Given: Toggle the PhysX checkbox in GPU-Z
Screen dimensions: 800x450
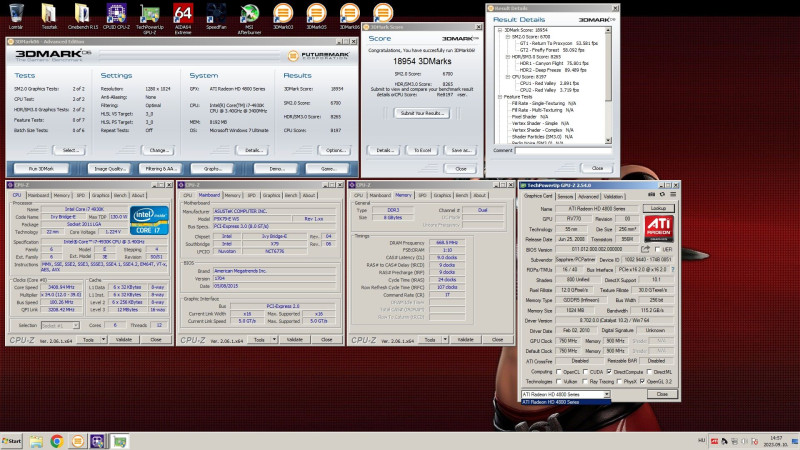Looking at the screenshot, I should click(x=618, y=381).
